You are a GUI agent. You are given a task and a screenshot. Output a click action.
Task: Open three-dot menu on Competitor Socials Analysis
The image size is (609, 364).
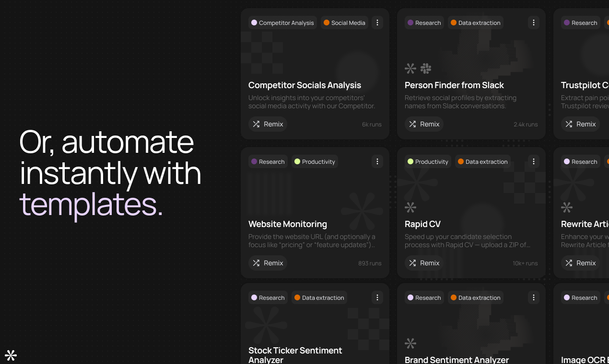click(377, 23)
